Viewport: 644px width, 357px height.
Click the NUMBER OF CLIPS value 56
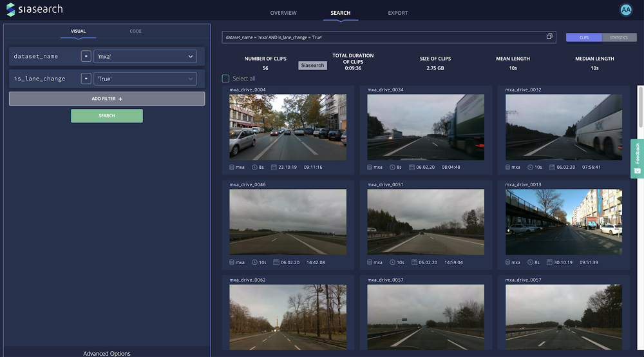coord(265,68)
